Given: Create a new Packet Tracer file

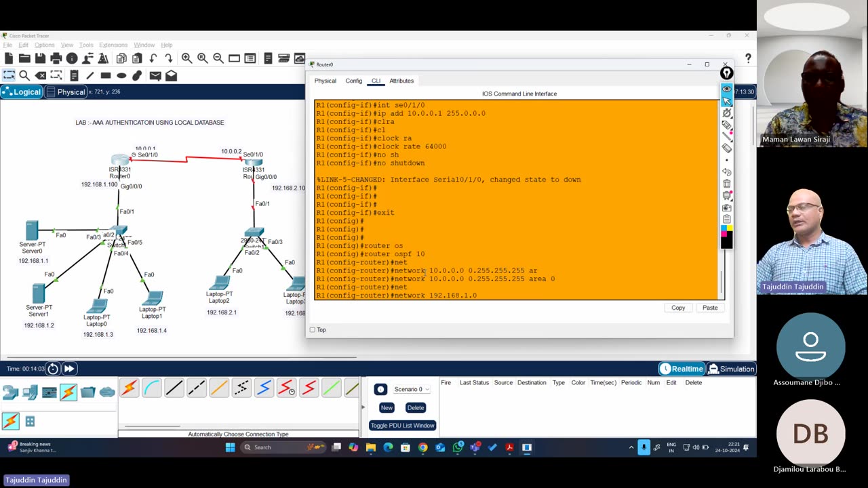Looking at the screenshot, I should (9, 58).
